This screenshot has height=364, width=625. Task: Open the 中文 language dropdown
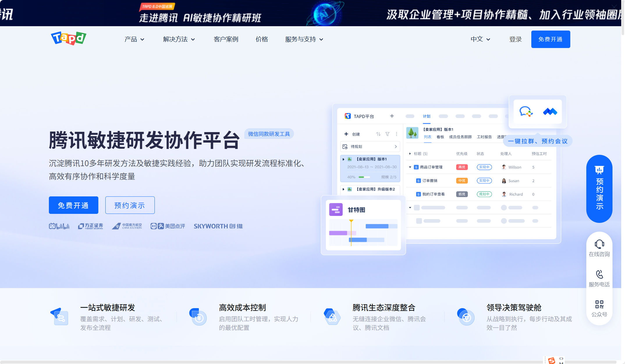(480, 39)
